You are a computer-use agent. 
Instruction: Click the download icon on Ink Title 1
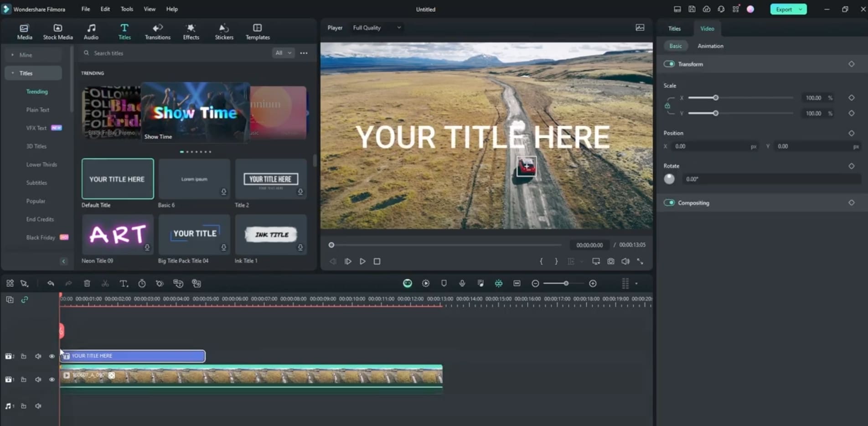coord(300,247)
